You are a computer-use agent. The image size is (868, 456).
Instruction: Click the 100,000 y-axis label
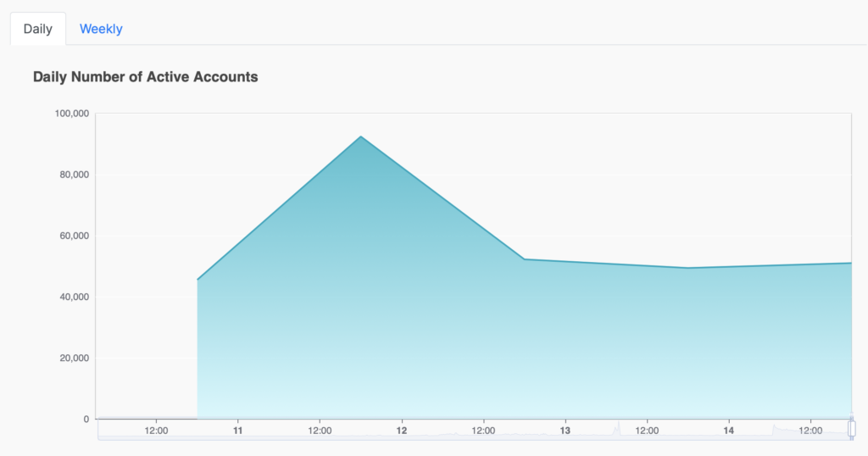[x=72, y=114]
